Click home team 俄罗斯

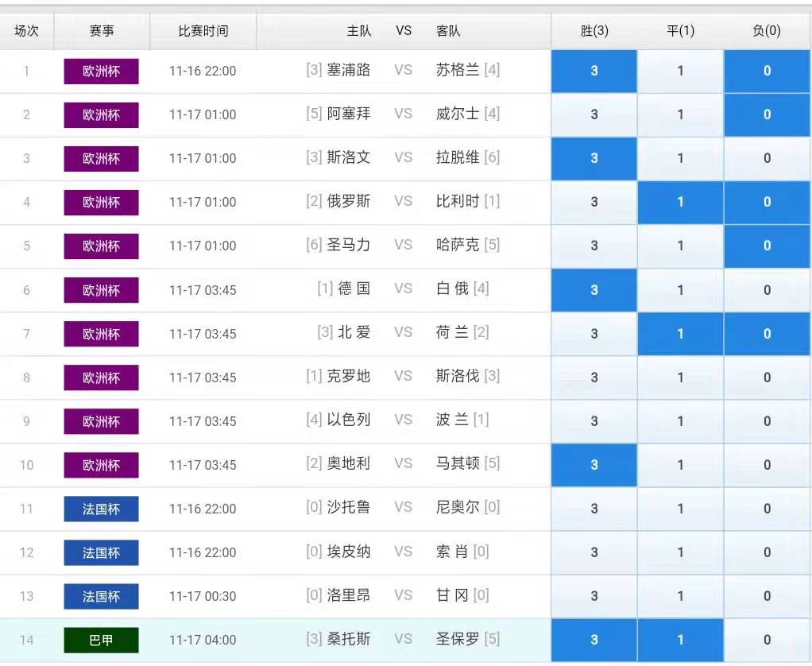(x=349, y=201)
